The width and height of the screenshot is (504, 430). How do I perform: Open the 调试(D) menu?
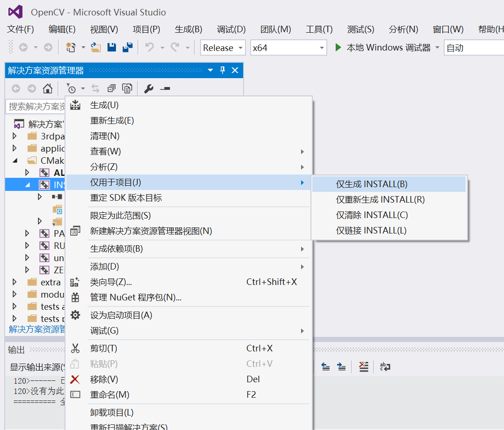click(x=231, y=29)
